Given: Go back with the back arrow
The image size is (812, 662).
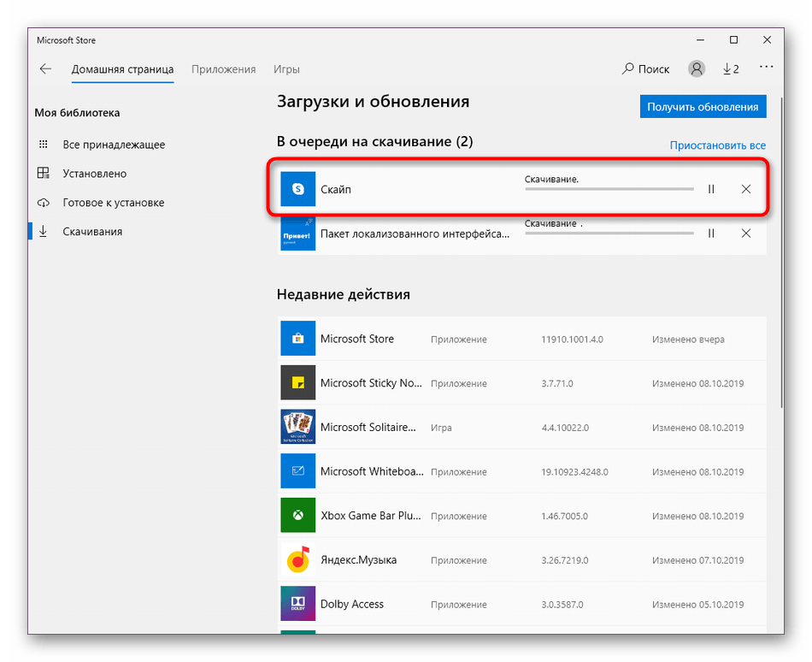Looking at the screenshot, I should coord(45,69).
